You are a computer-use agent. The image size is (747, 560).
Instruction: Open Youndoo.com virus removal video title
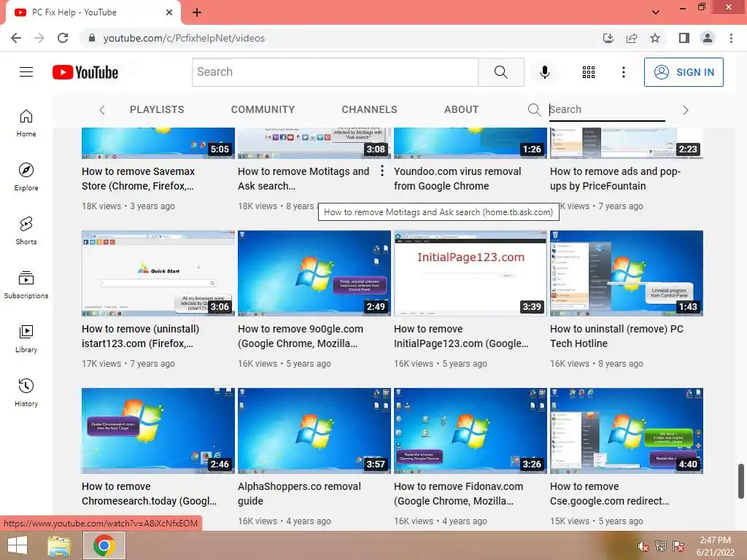point(457,179)
